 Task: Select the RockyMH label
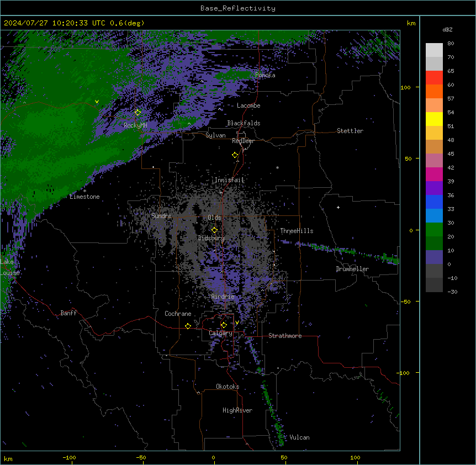coord(135,125)
